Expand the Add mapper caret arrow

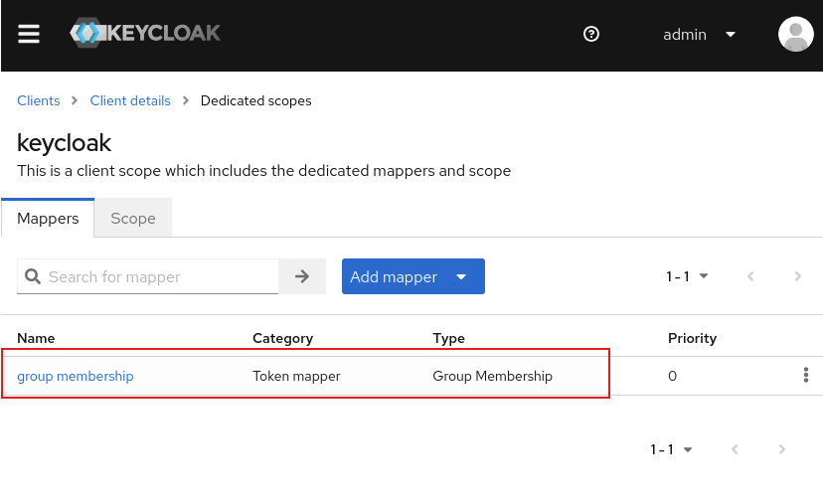[461, 276]
